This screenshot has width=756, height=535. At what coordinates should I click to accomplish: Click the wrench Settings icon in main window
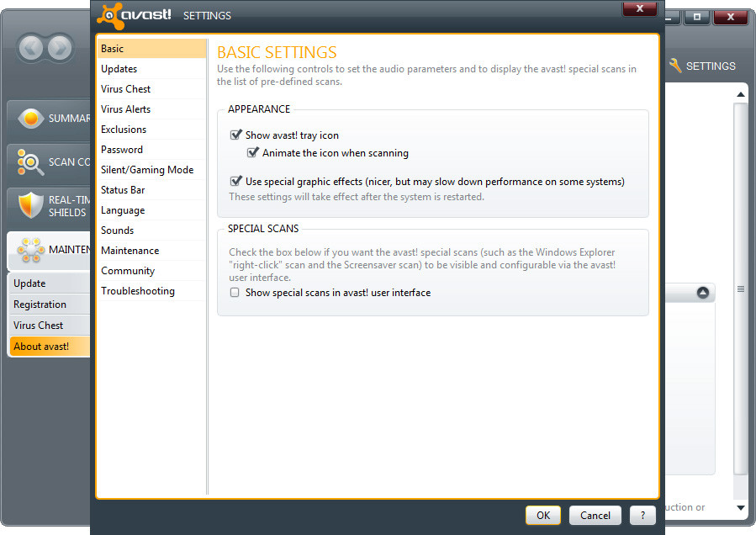coord(675,66)
